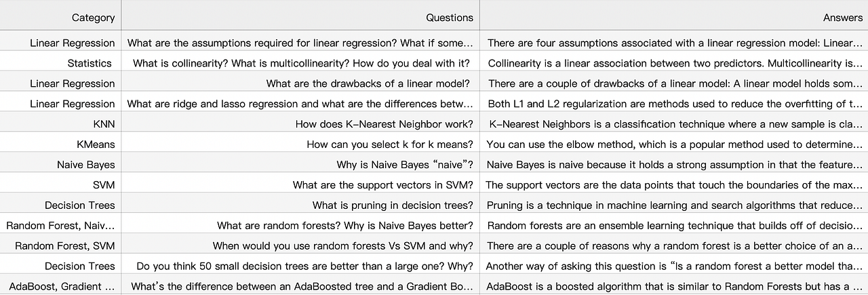Select the AdaBoost, Gradient category cell
The width and height of the screenshot is (868, 295).
coord(62,287)
